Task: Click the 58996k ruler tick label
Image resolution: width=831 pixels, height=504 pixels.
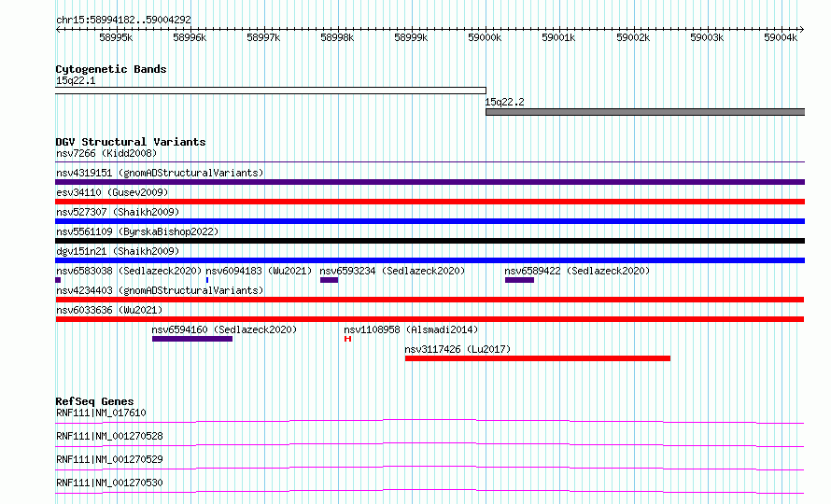Action: pos(190,37)
